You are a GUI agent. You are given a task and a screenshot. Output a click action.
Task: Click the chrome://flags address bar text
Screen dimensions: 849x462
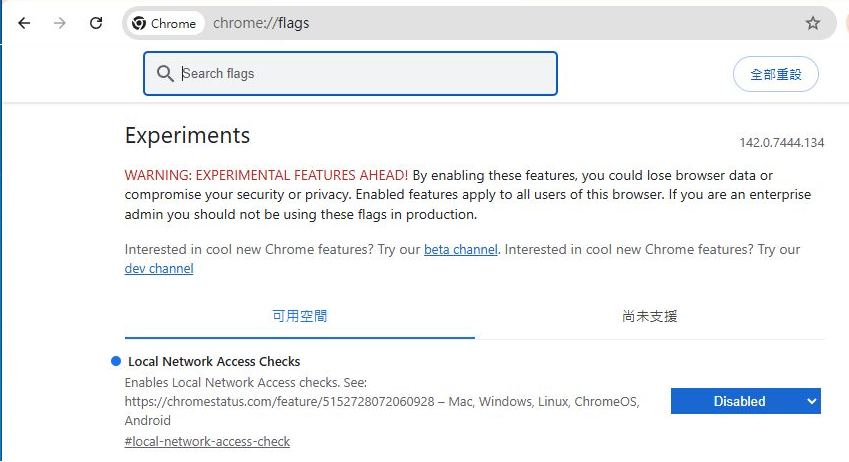(x=260, y=23)
